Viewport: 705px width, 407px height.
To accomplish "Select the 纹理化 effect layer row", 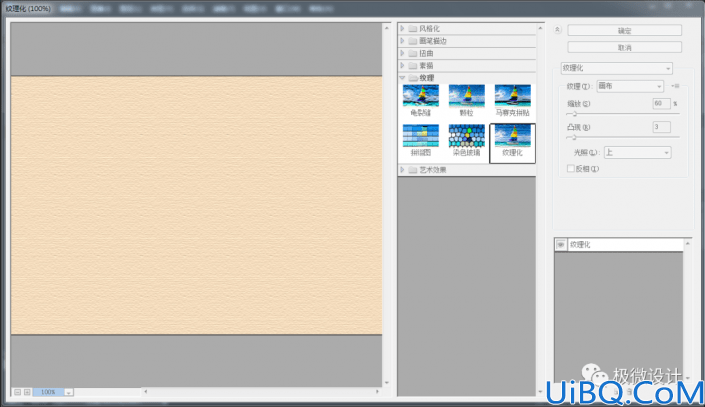I will (619, 245).
